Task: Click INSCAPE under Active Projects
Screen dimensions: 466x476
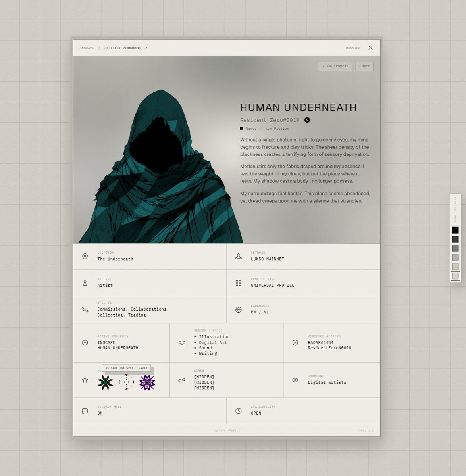Action: (x=106, y=342)
